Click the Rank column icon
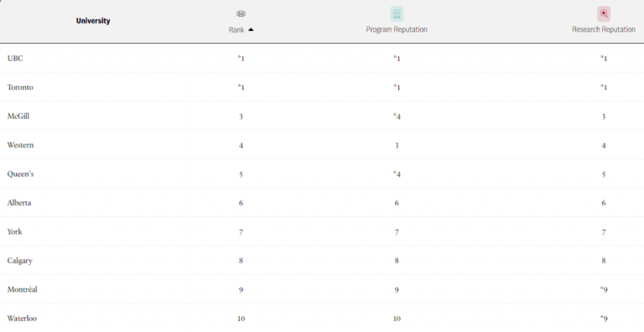 coord(241,14)
